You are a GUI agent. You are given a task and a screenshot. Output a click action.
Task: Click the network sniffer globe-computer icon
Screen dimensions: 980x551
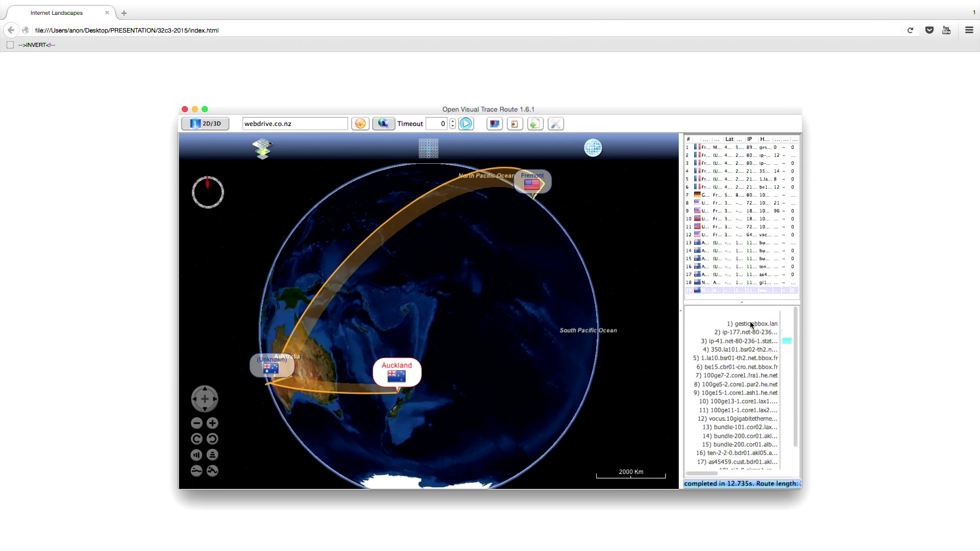click(x=383, y=123)
